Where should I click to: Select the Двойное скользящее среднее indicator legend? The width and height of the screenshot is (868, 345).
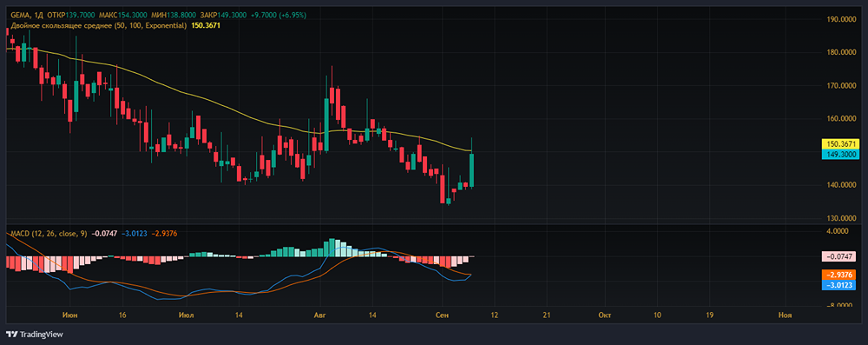tap(99, 25)
